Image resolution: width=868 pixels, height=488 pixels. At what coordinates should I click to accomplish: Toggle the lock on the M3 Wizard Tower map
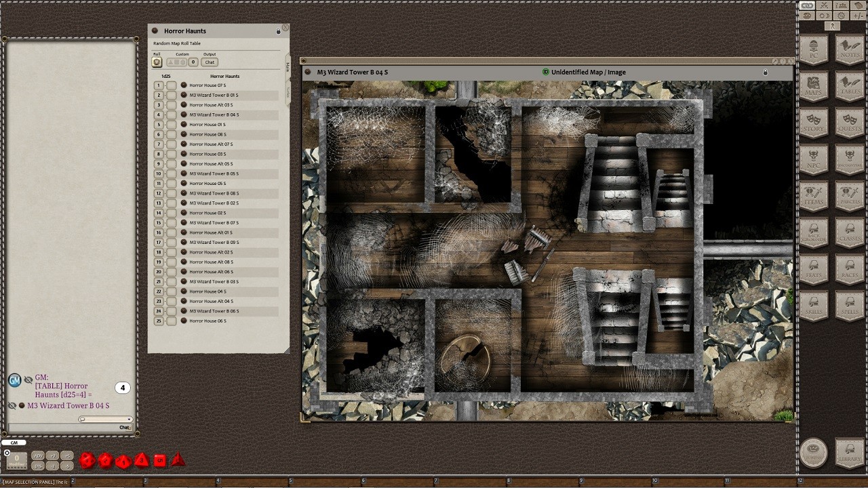click(766, 72)
